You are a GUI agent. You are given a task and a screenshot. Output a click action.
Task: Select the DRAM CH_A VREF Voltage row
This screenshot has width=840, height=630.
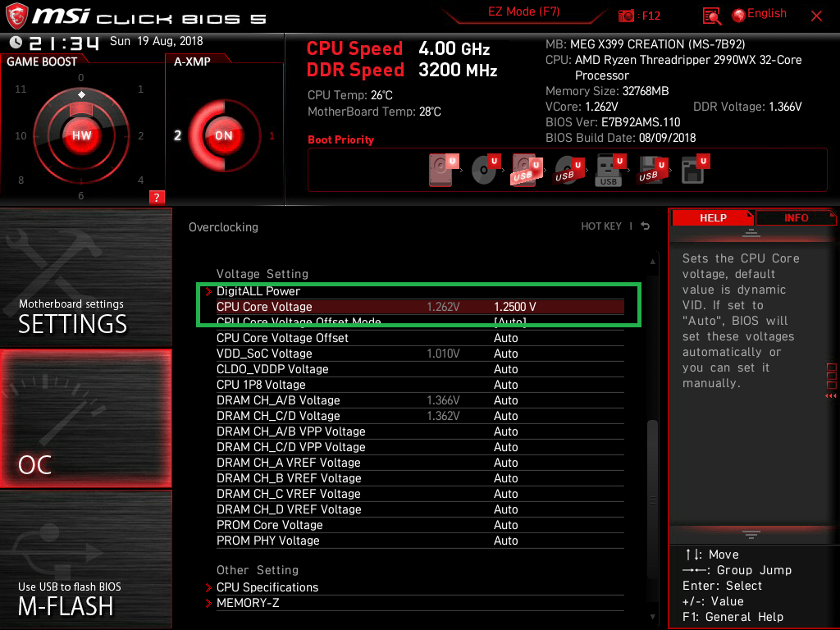click(x=420, y=463)
